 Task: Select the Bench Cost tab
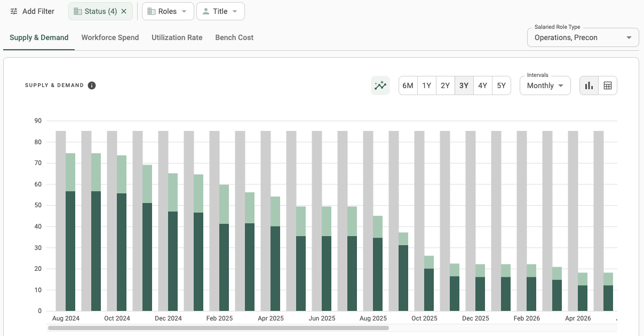234,37
